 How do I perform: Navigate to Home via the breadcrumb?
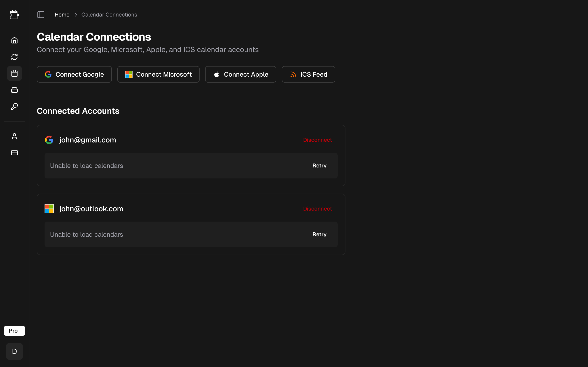62,14
